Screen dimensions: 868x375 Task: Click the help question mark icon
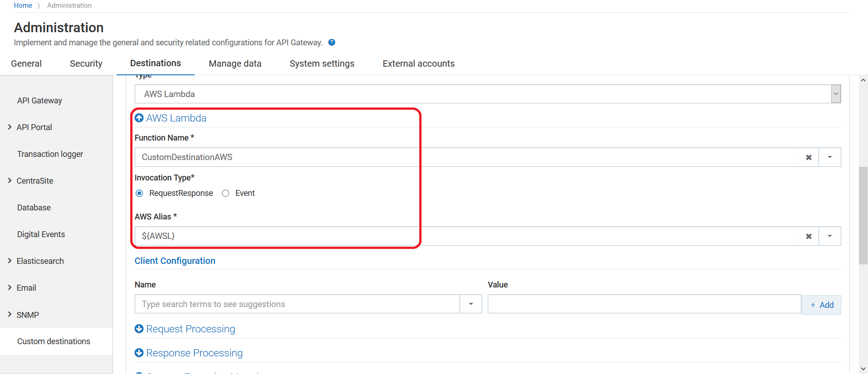point(332,42)
